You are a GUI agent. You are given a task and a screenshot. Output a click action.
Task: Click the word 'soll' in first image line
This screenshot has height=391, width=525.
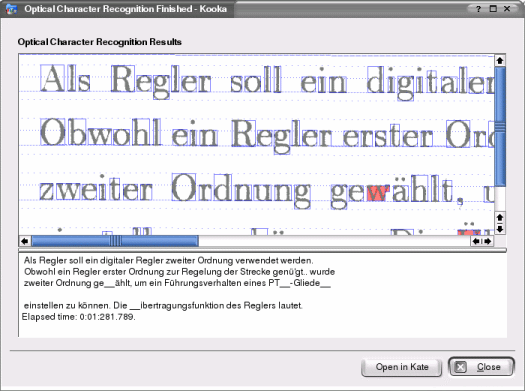point(256,80)
